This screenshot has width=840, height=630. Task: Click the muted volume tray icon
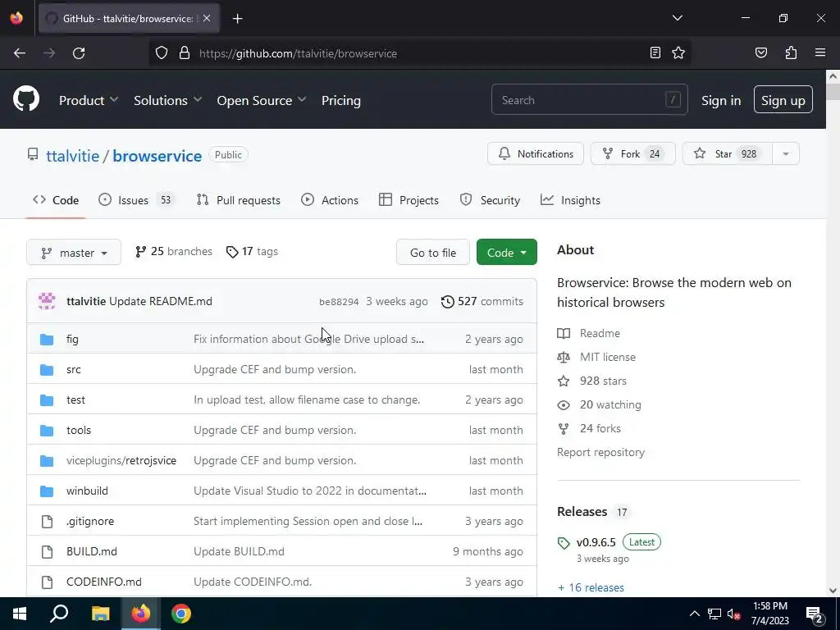coord(733,614)
